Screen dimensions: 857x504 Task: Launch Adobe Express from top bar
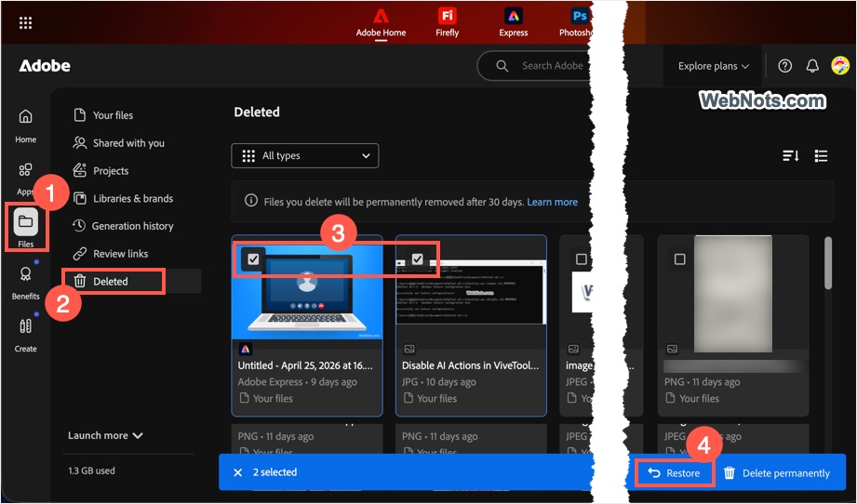514,23
